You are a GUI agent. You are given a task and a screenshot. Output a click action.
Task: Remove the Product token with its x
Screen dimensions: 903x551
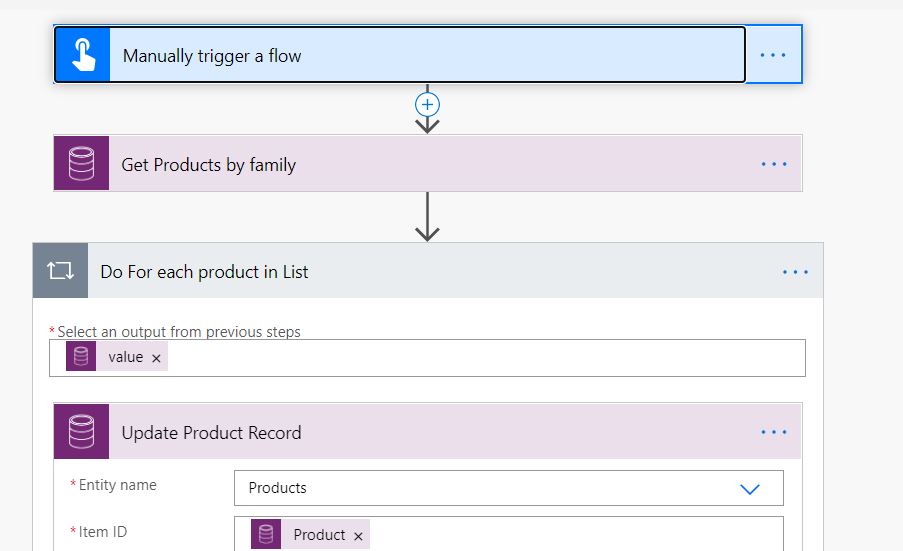pos(358,536)
